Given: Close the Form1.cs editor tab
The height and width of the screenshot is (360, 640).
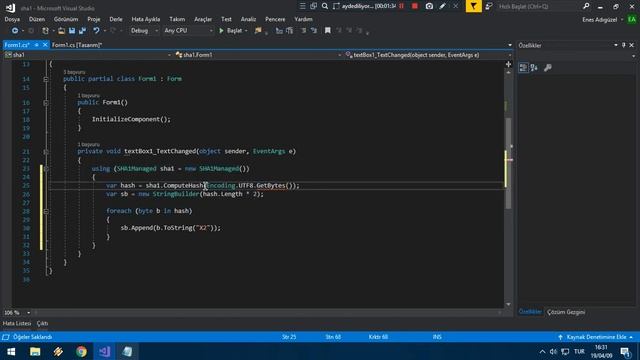Looking at the screenshot, I should coord(45,45).
